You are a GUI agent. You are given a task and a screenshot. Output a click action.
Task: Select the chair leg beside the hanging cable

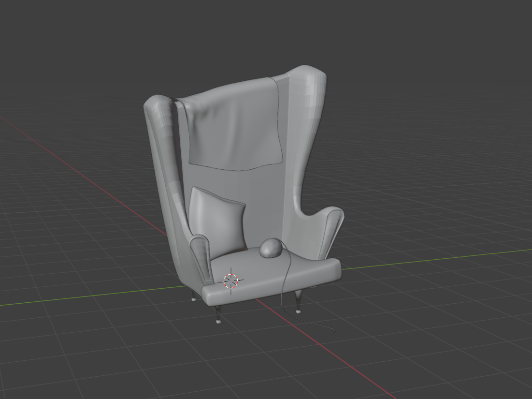(x=298, y=301)
